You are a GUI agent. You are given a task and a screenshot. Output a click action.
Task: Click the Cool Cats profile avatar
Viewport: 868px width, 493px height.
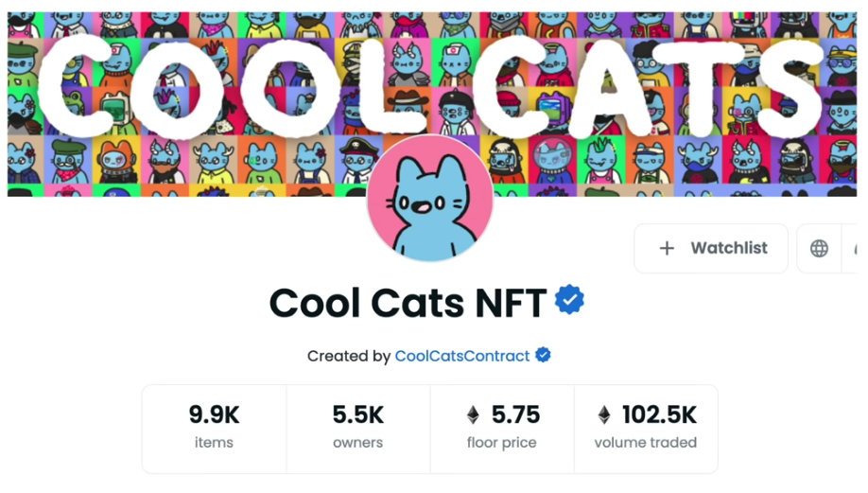[x=430, y=199]
